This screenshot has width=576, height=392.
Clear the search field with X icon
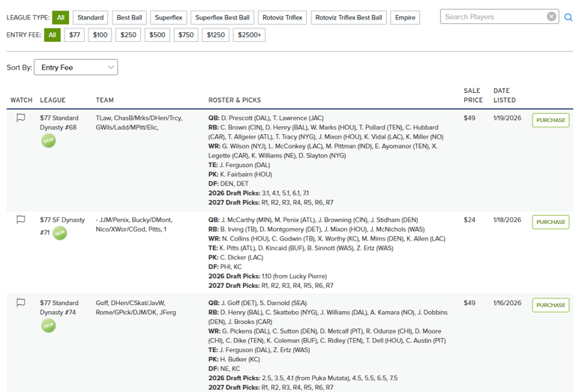point(551,16)
